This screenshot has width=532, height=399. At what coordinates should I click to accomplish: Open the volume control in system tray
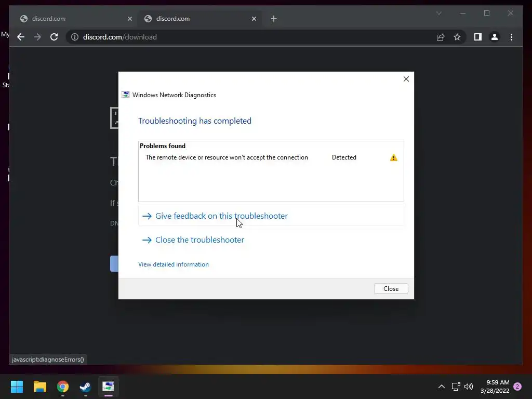pos(469,387)
